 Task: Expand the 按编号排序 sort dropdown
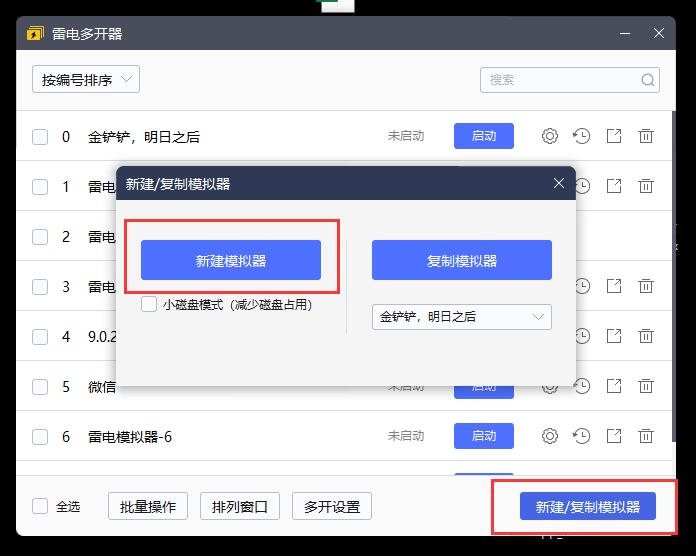pos(85,80)
